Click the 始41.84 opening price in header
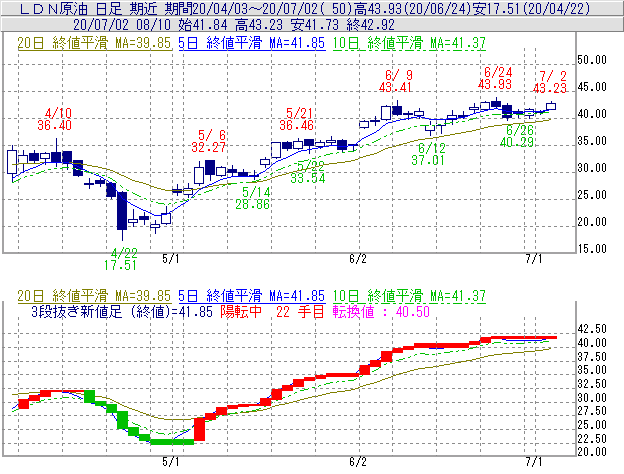The height and width of the screenshot is (474, 624). (x=202, y=25)
